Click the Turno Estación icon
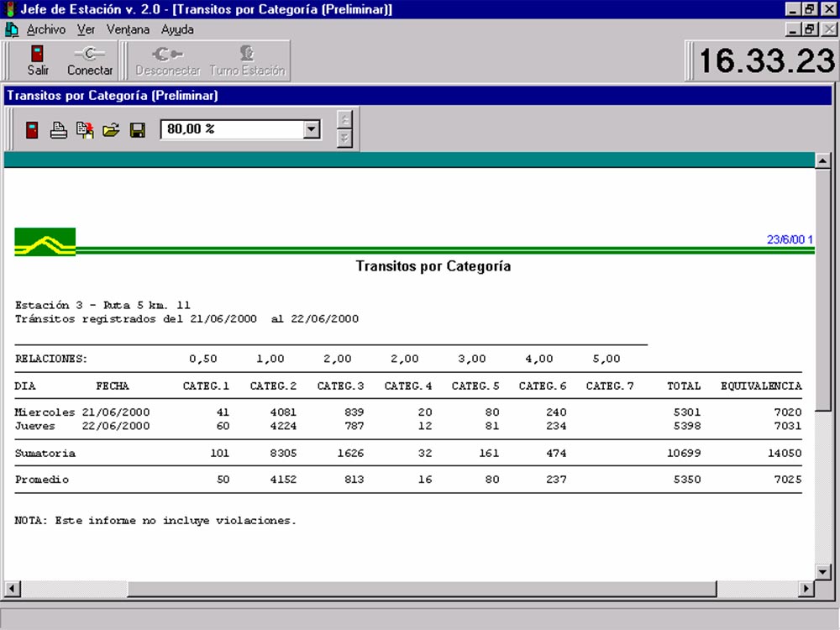This screenshot has height=630, width=840. [246, 53]
